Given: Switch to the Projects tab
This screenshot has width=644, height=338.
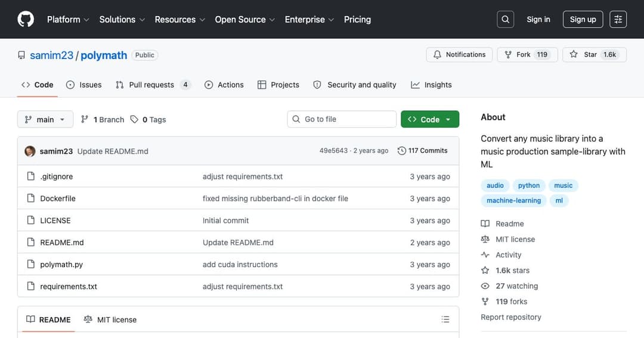Looking at the screenshot, I should pos(278,85).
